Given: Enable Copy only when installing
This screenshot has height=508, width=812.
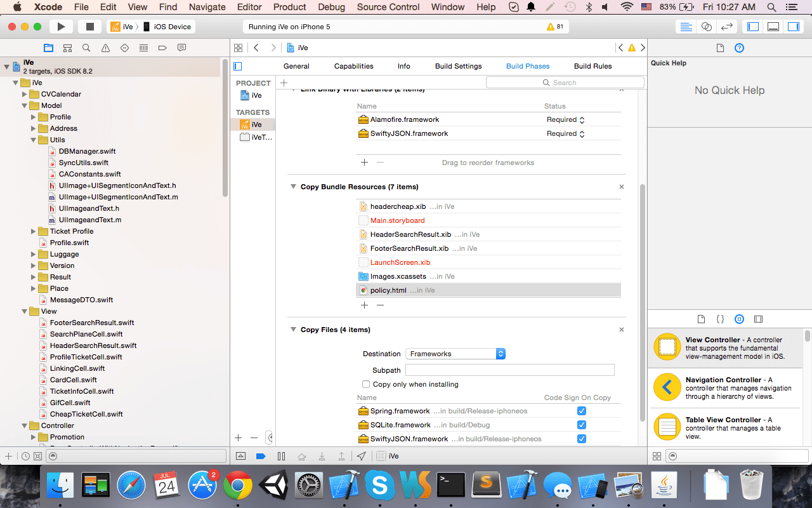Looking at the screenshot, I should 366,384.
